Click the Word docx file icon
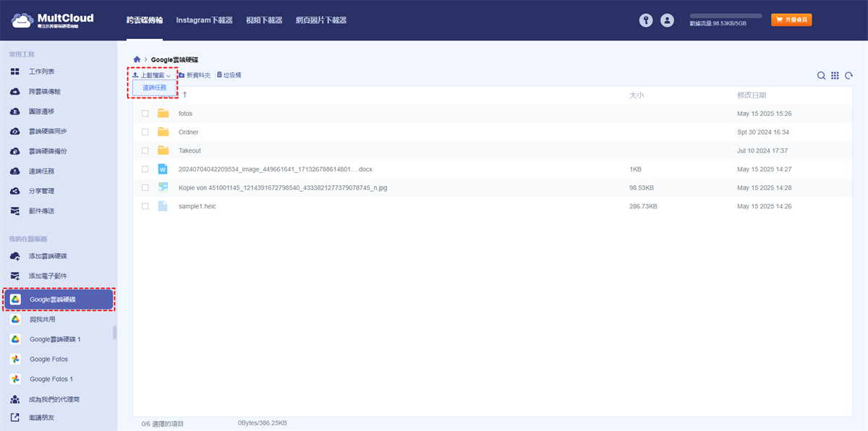868x431 pixels. coord(163,169)
